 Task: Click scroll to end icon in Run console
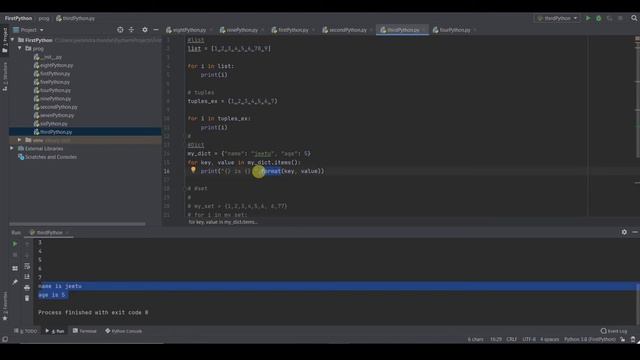[27, 277]
